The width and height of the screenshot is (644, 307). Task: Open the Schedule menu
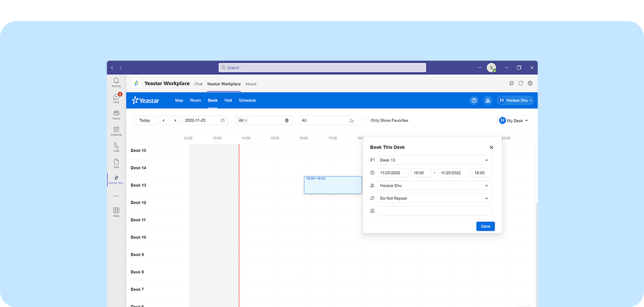point(247,100)
